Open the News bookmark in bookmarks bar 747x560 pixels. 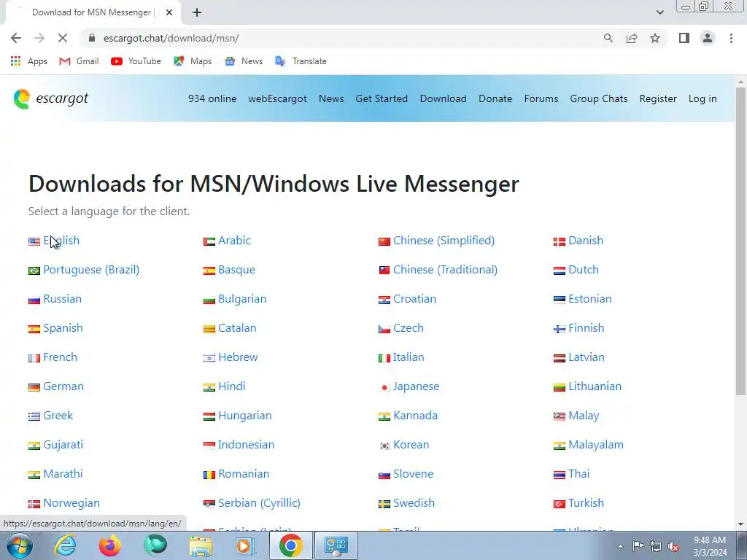coord(244,61)
